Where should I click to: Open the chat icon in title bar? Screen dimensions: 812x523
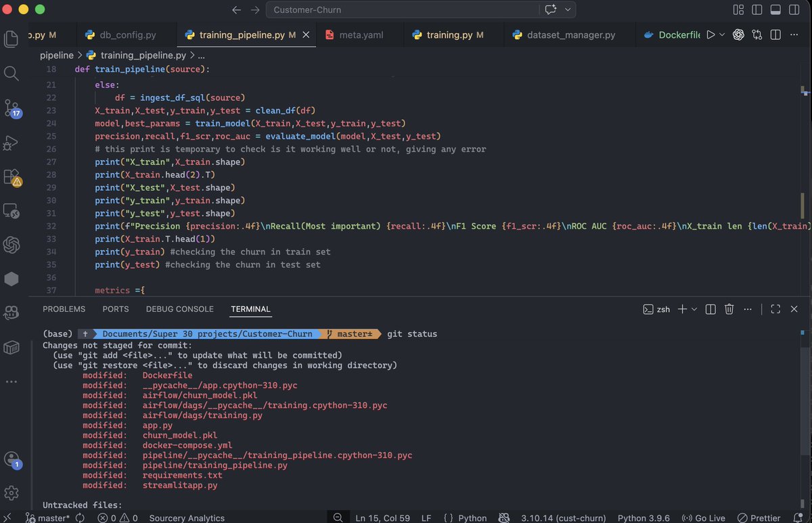pyautogui.click(x=550, y=10)
